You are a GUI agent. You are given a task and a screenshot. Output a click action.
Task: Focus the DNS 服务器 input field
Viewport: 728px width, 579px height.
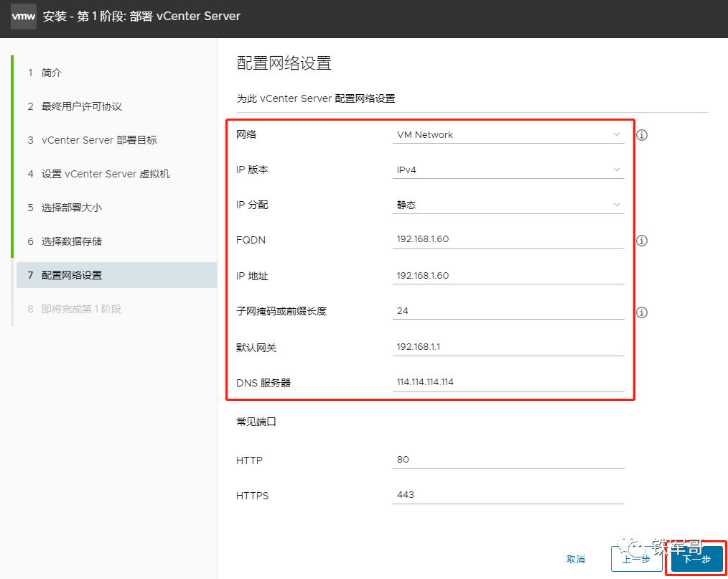[508, 382]
